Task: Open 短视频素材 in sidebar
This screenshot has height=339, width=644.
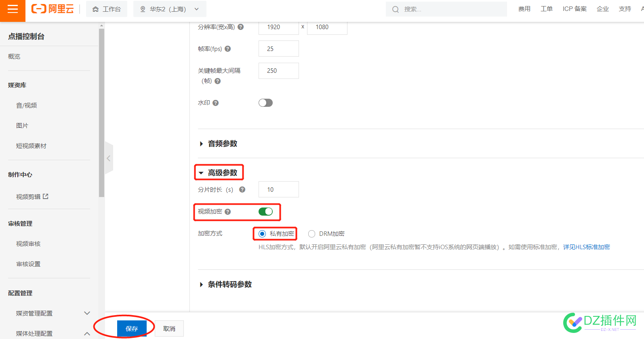Action: pyautogui.click(x=31, y=146)
